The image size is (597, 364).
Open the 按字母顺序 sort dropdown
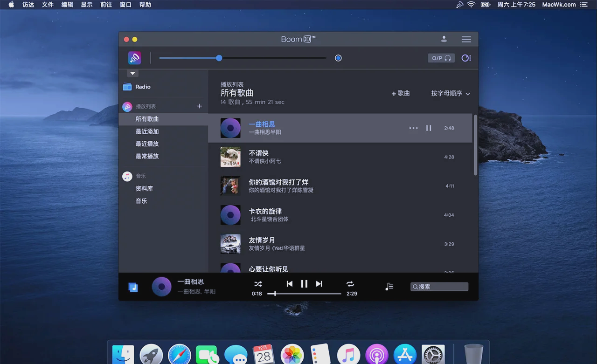(450, 93)
